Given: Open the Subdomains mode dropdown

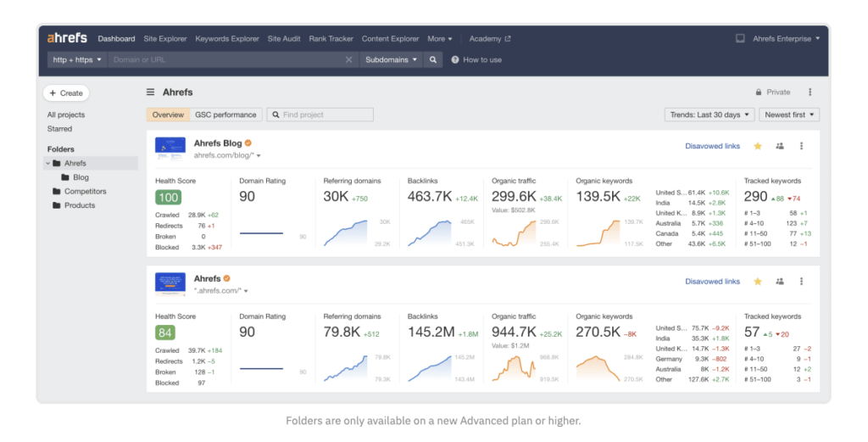Looking at the screenshot, I should (x=392, y=60).
